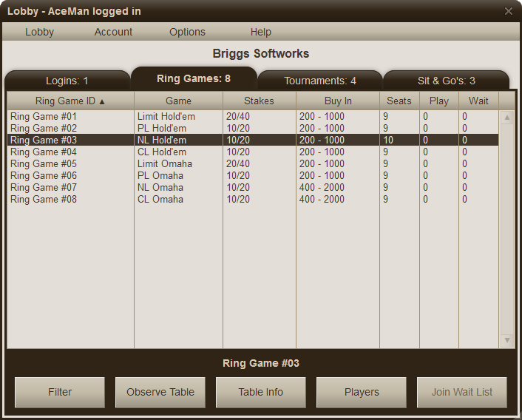Select Ring Game #01 Limit Hold'em row
522x420 pixels.
click(70, 117)
